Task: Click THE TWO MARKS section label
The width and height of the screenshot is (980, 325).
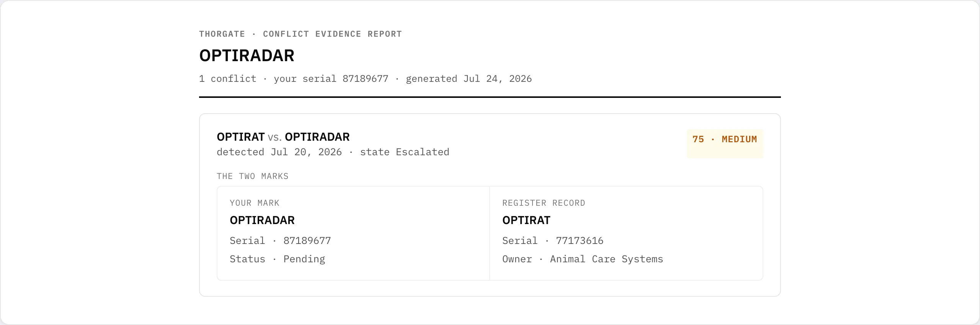Action: (x=253, y=176)
